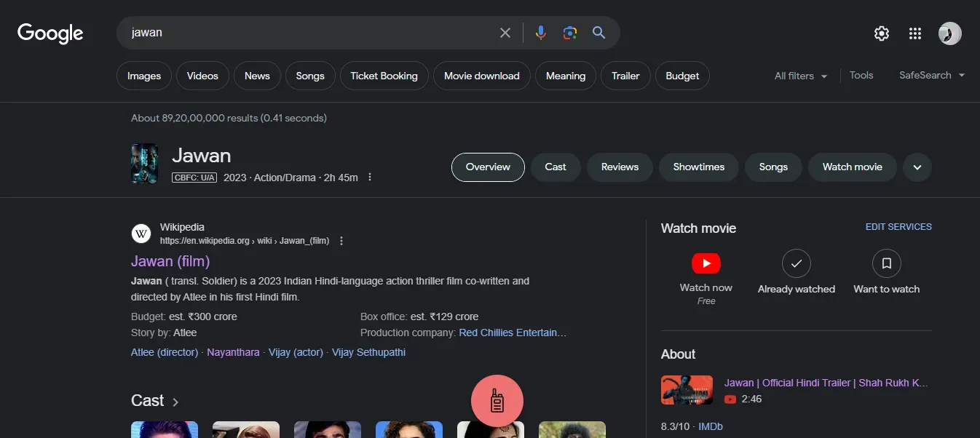Filter results by News
The height and width of the screenshot is (438, 980).
coord(257,76)
